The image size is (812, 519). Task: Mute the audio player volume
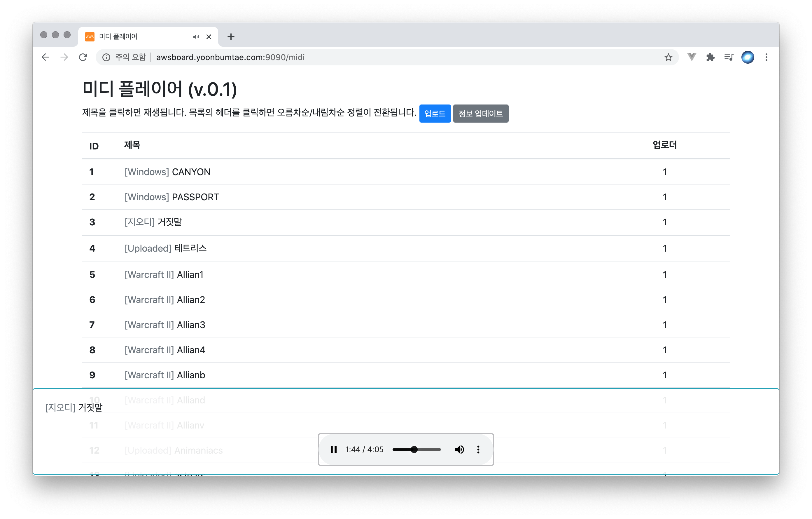(459, 450)
